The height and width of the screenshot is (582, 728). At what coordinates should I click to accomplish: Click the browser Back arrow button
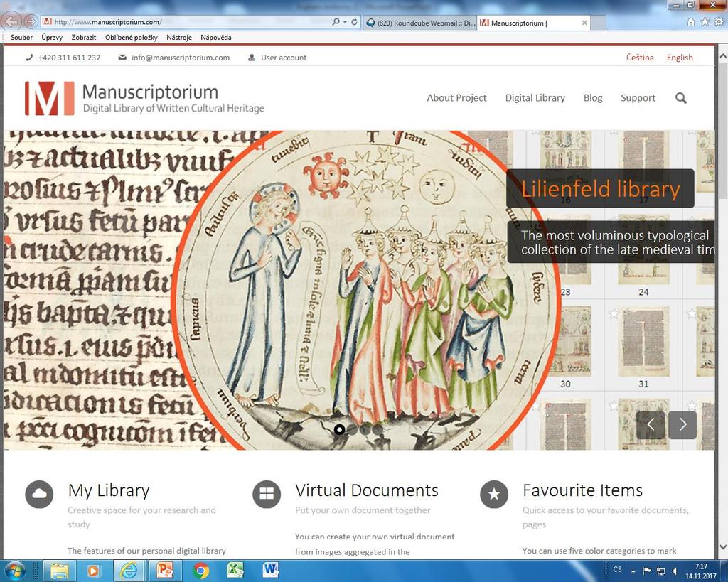pos(11,21)
